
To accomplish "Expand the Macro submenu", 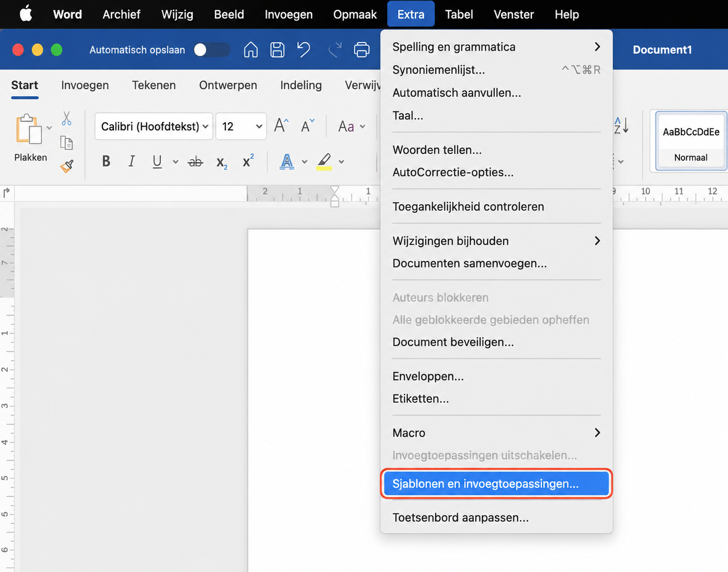I will (496, 433).
